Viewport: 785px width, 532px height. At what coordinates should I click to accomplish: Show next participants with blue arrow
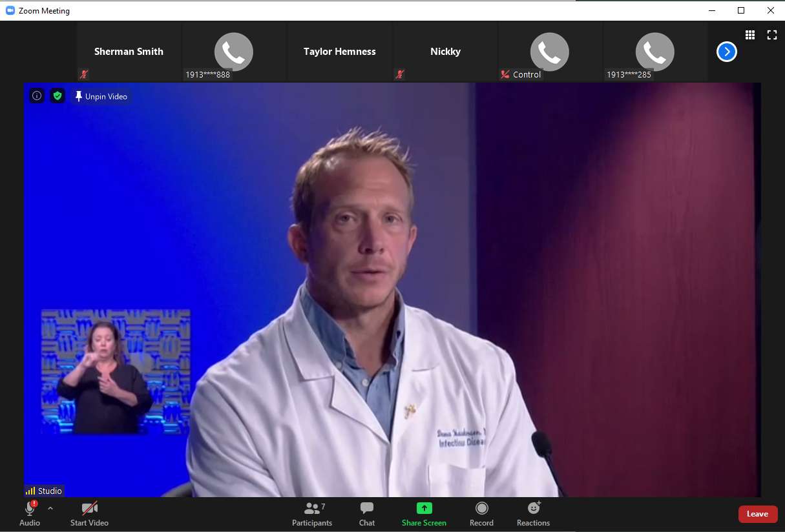727,52
